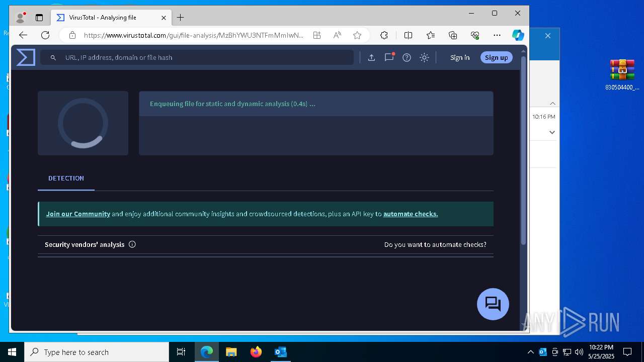Open the help question mark icon
The height and width of the screenshot is (362, 644).
click(x=407, y=57)
